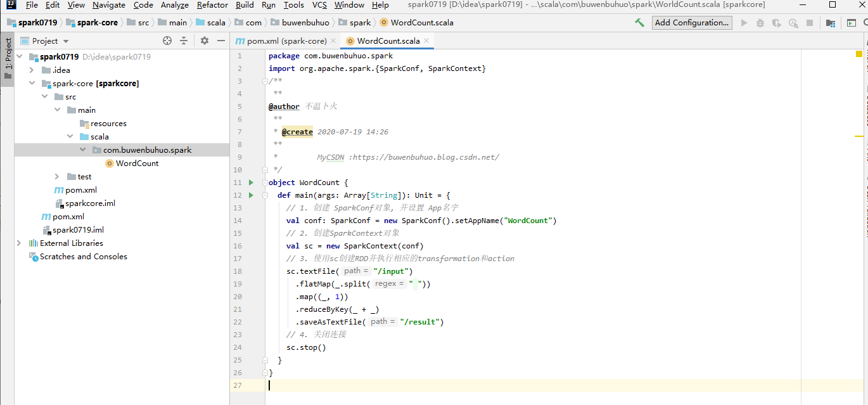The width and height of the screenshot is (868, 405).
Task: Click the @create tag in comment
Action: tap(297, 132)
